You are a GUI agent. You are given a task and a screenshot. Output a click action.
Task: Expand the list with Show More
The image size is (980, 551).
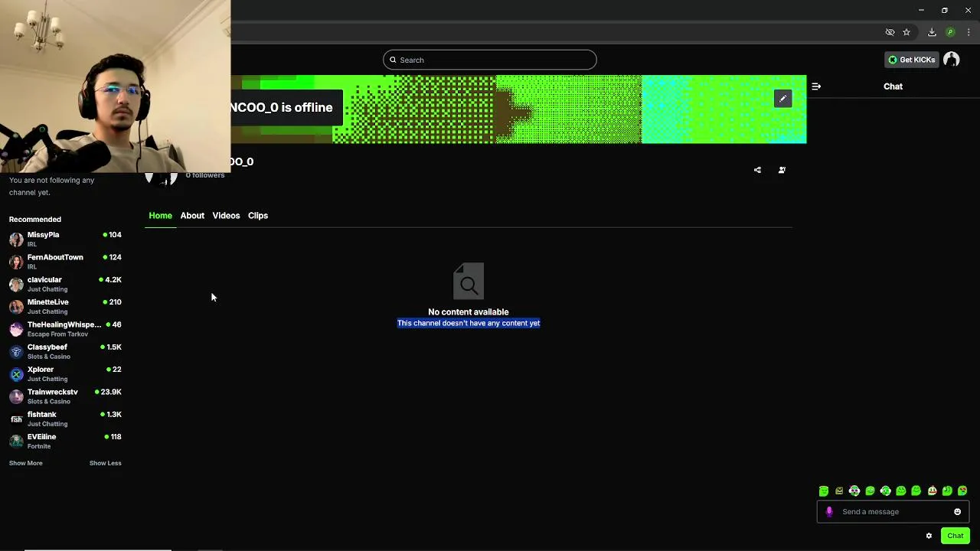coord(25,463)
